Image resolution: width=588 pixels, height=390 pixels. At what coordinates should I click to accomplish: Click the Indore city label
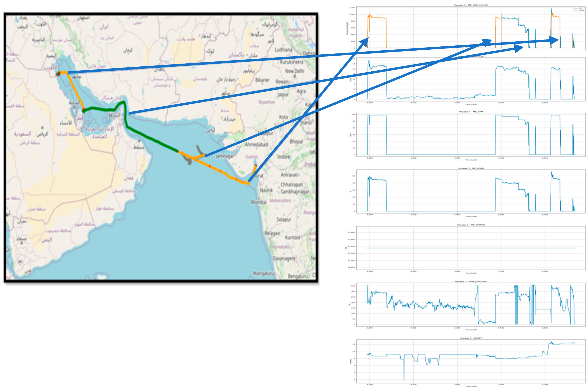(x=284, y=157)
